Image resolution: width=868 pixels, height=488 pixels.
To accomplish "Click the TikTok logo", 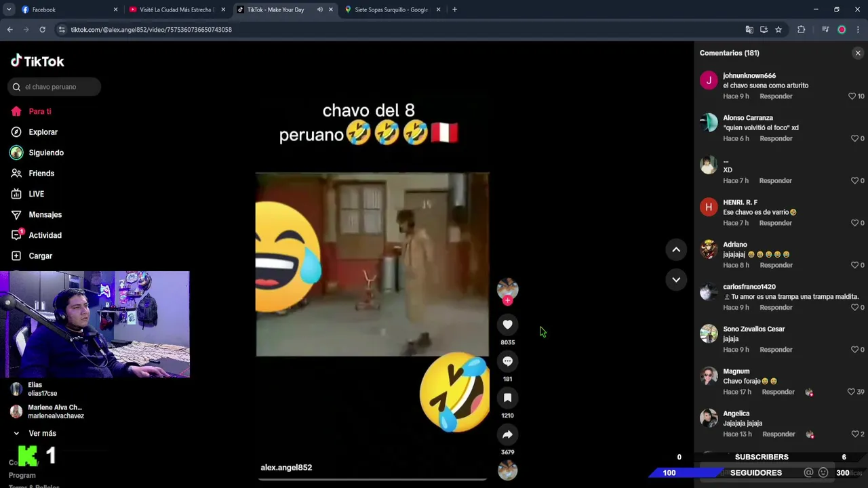I will pyautogui.click(x=37, y=61).
